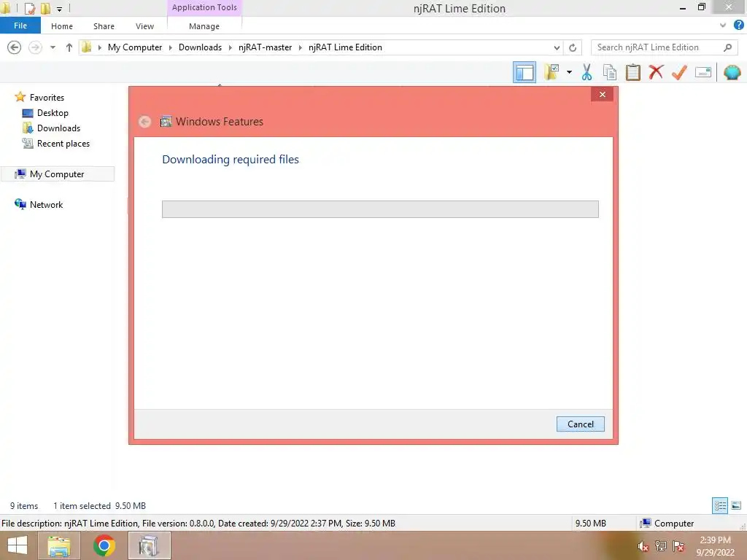
Task: Click the Windows Features title icon
Action: pos(166,122)
